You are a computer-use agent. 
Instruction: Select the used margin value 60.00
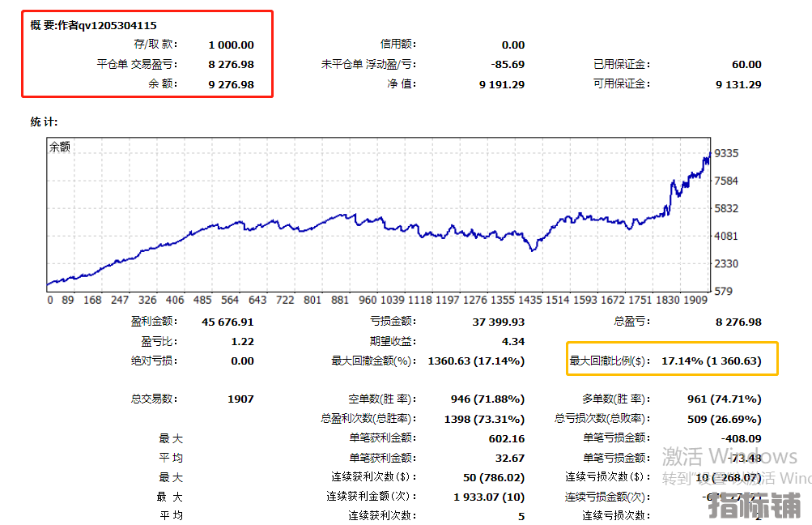click(746, 65)
